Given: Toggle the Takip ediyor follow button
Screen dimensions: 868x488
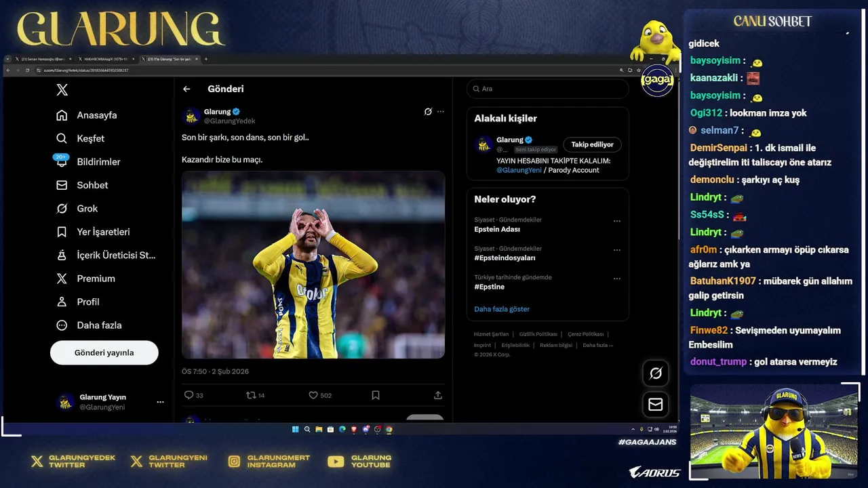Looking at the screenshot, I should [x=592, y=144].
